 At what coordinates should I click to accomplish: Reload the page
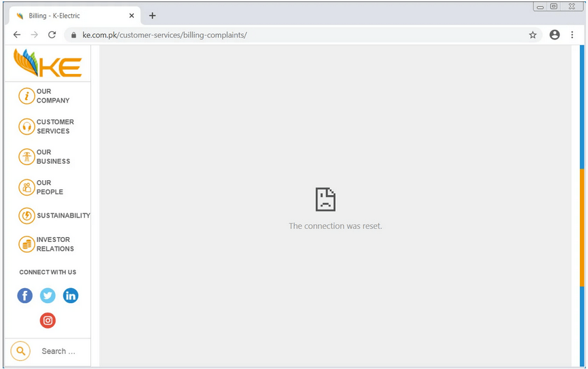point(52,35)
